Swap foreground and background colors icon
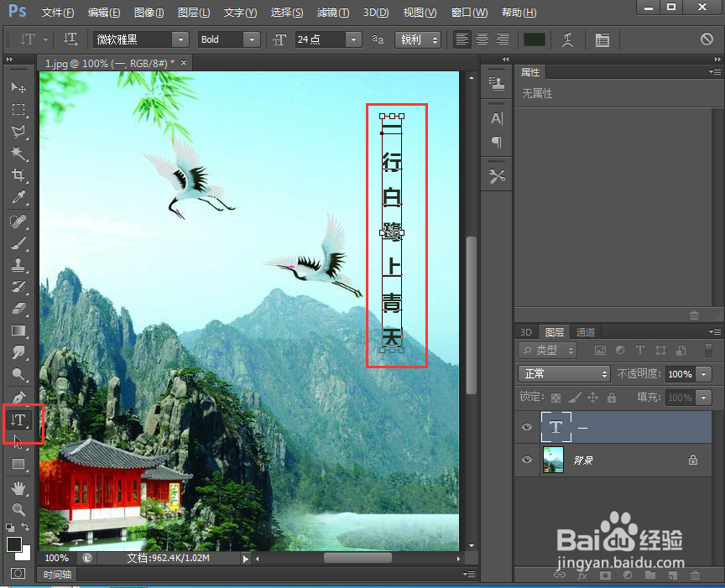 25,527
